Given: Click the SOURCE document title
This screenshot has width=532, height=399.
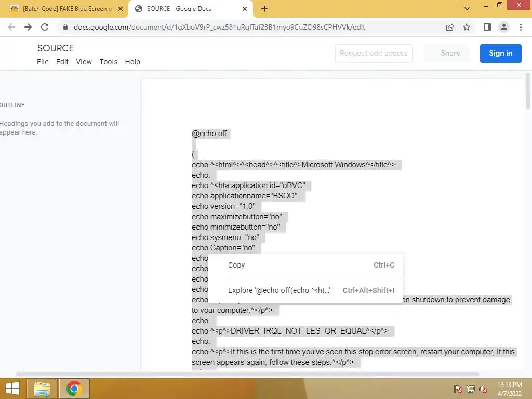Looking at the screenshot, I should click(x=55, y=48).
